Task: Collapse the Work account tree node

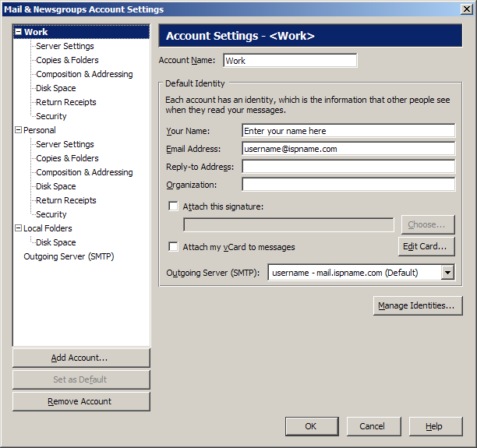Action: (18, 33)
